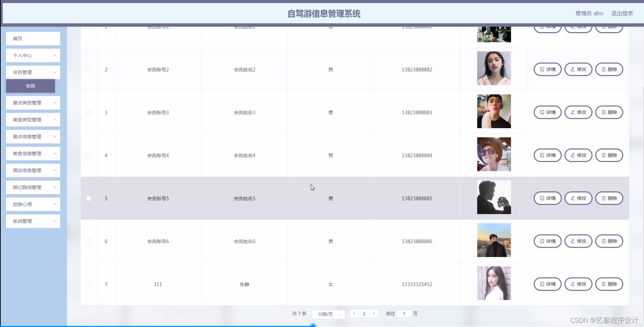Image resolution: width=644 pixels, height=327 pixels.
Task: Open the 个人中心 menu item
Action: [x=33, y=55]
